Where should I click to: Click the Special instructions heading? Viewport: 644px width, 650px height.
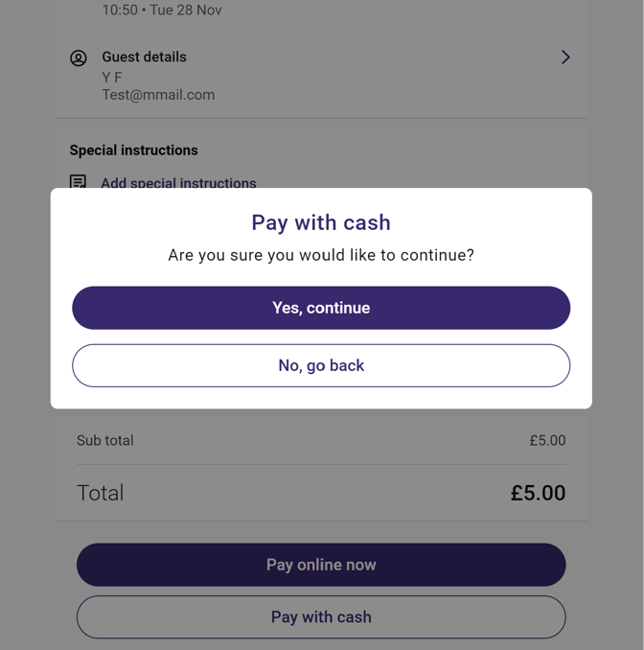pos(133,151)
